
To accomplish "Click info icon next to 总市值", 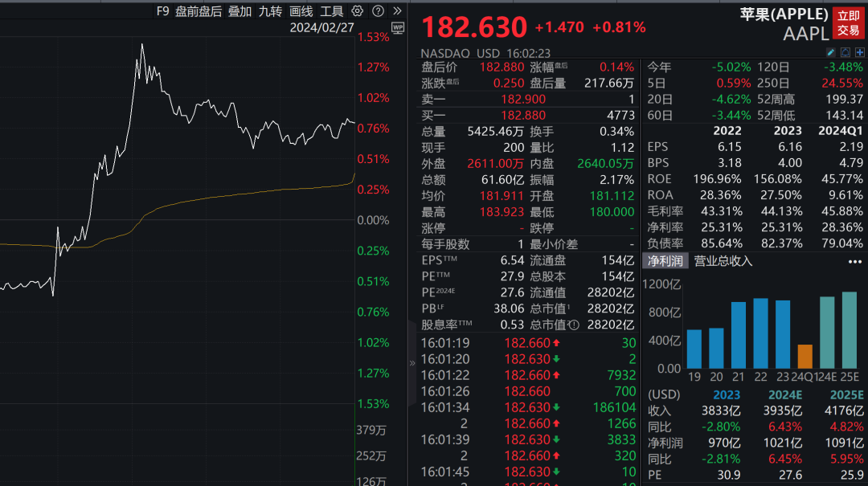I will pyautogui.click(x=574, y=325).
